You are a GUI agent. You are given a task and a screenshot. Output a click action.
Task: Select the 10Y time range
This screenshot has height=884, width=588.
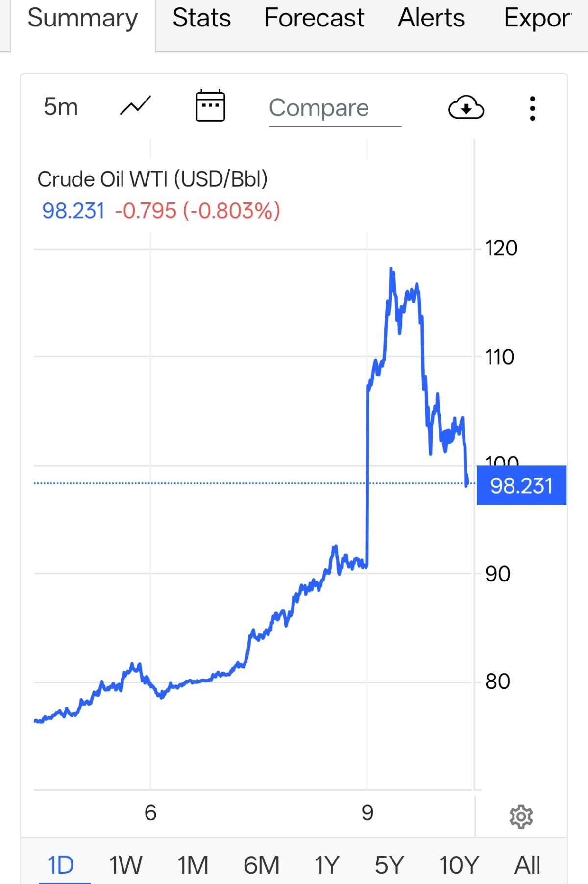coord(459,865)
